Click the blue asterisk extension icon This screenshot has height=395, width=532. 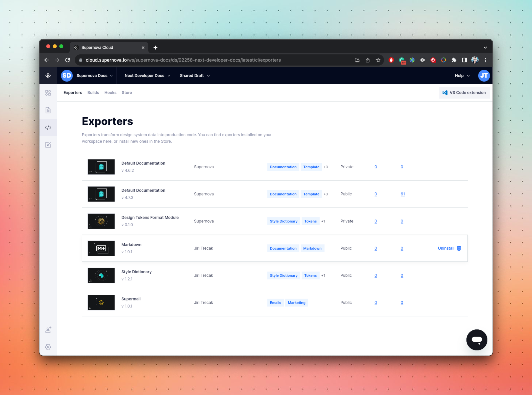[x=412, y=60]
